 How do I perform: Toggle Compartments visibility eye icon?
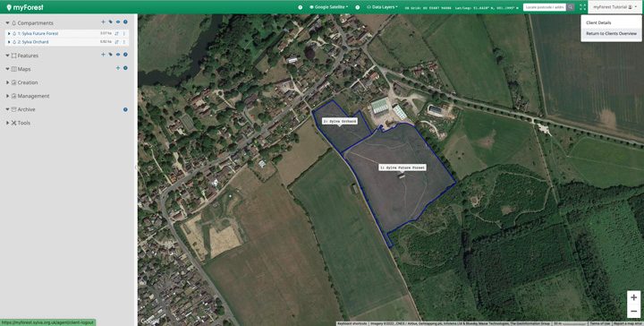[x=118, y=22]
